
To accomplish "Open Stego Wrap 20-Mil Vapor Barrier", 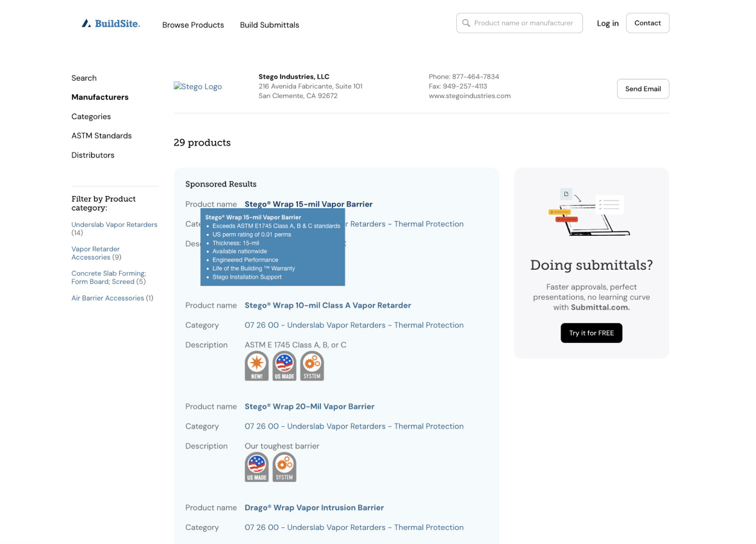I will click(x=309, y=406).
